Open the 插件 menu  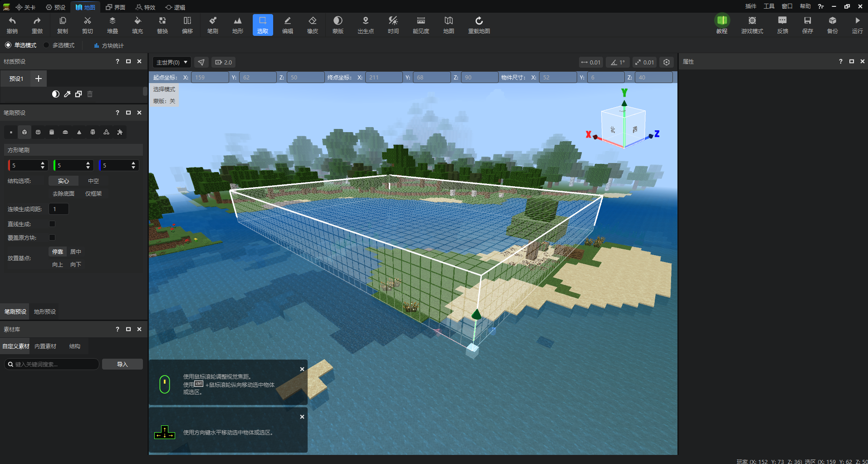751,6
